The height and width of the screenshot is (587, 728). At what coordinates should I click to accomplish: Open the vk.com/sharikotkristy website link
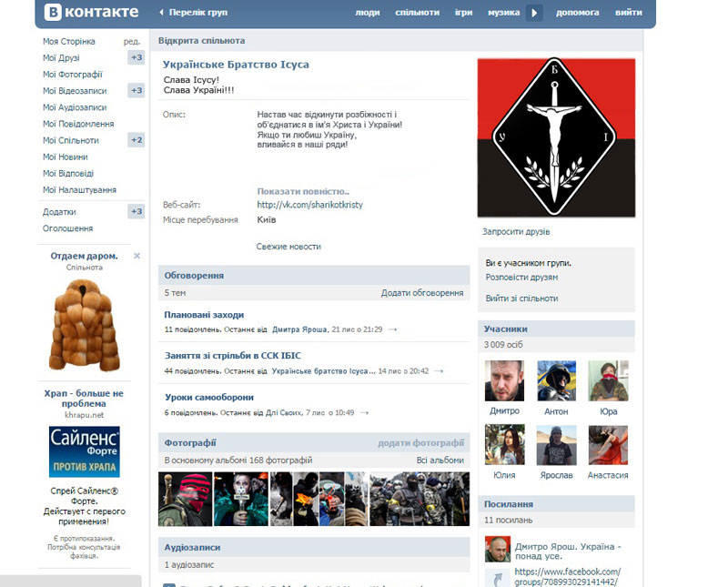coord(309,205)
